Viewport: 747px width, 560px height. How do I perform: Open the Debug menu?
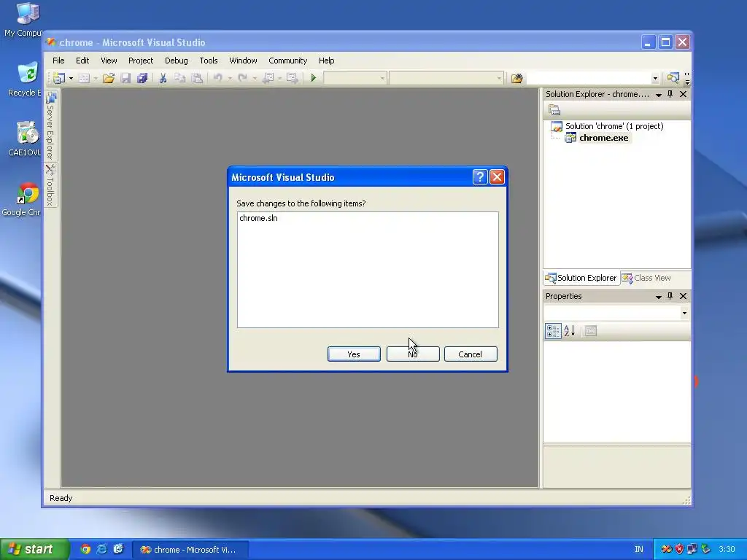[x=177, y=61]
